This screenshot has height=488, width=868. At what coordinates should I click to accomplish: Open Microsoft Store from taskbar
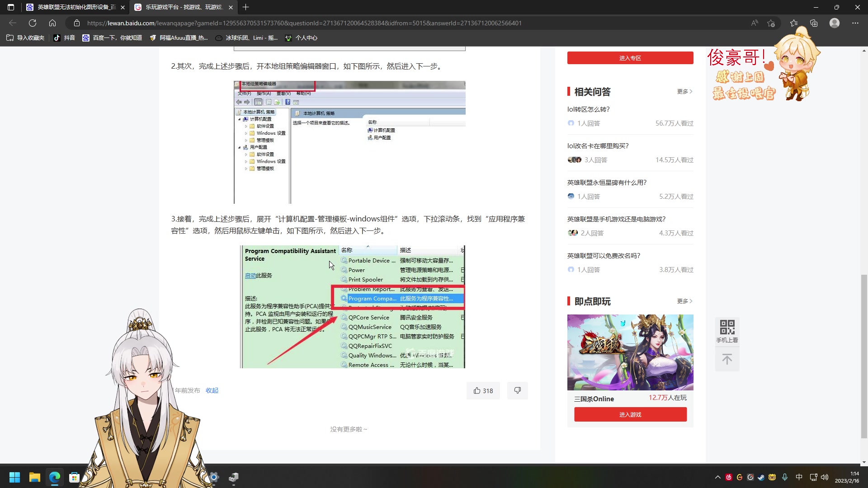75,477
